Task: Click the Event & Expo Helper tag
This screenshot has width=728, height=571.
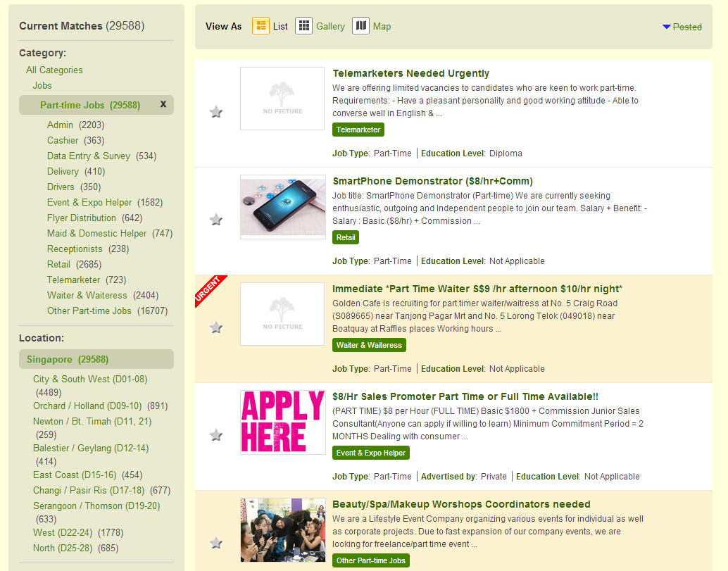Action: click(x=370, y=453)
